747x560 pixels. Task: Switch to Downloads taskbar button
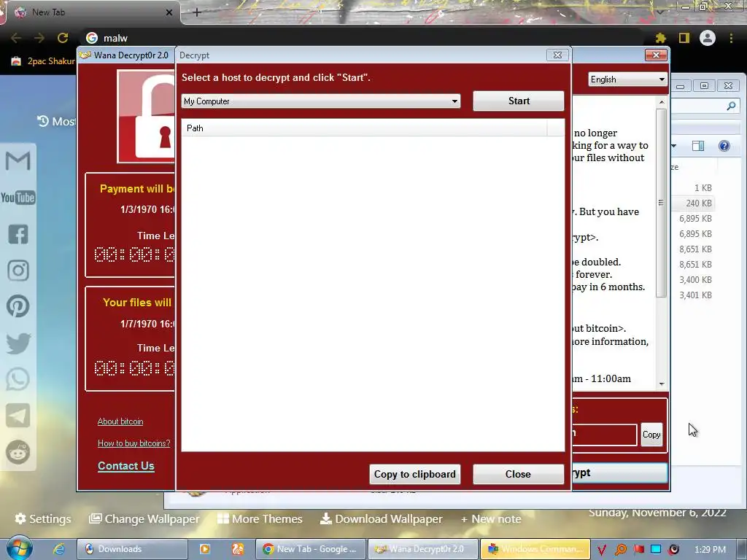pos(132,549)
